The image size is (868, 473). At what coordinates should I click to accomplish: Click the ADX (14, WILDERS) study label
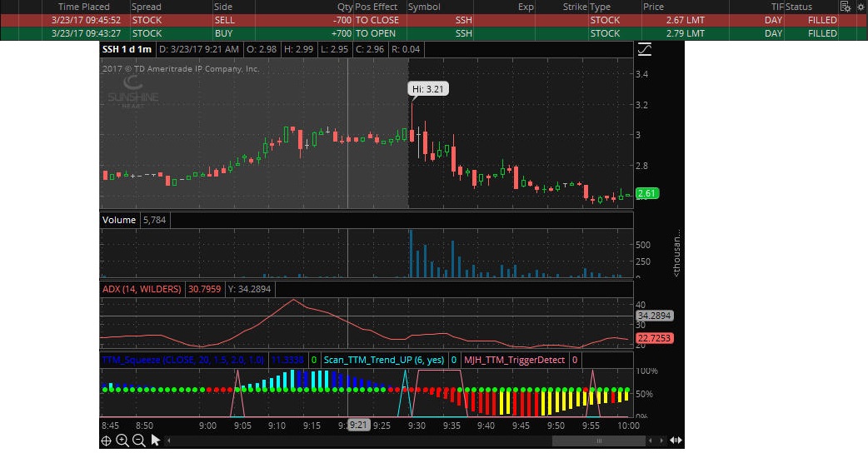coord(141,289)
